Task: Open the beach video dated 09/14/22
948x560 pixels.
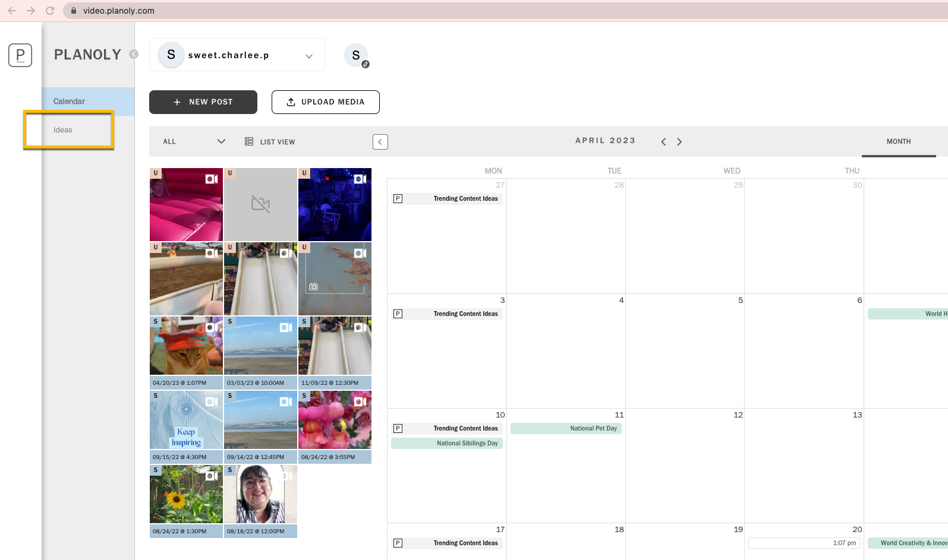Action: [x=260, y=420]
